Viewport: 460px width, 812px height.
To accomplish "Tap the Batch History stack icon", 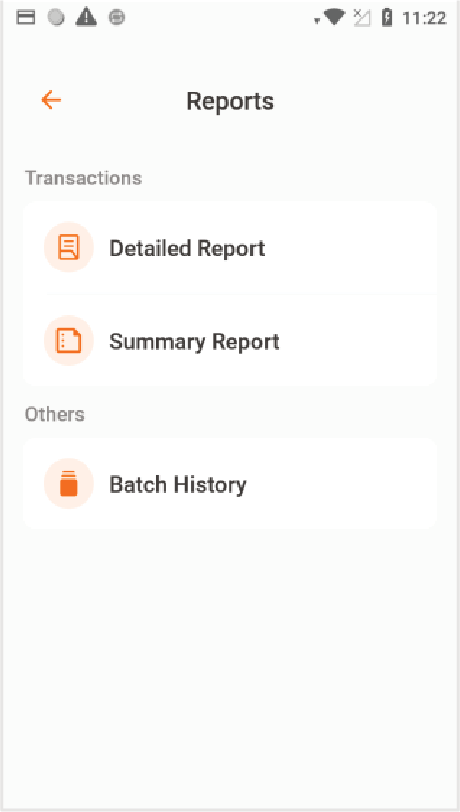I will 69,484.
